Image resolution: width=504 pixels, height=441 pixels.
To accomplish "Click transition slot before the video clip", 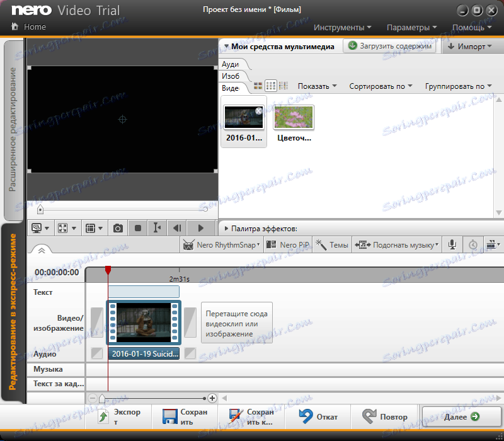I will pos(97,323).
